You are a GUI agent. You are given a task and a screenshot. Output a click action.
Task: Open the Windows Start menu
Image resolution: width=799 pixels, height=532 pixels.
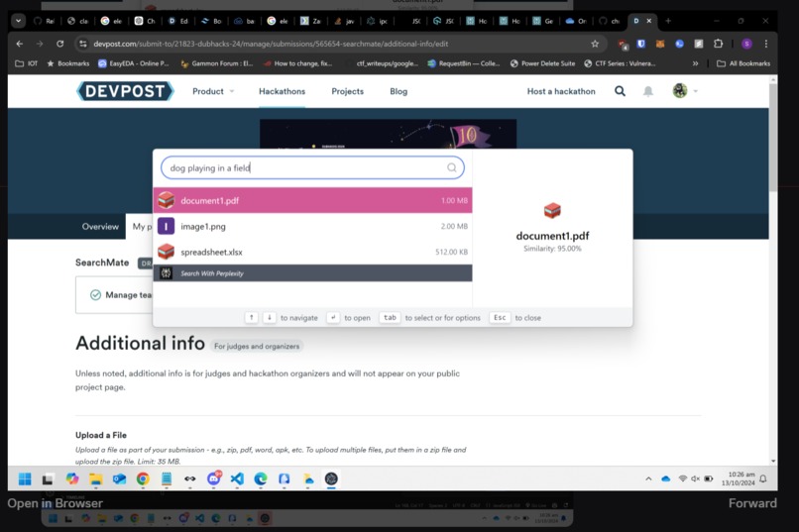click(25, 479)
